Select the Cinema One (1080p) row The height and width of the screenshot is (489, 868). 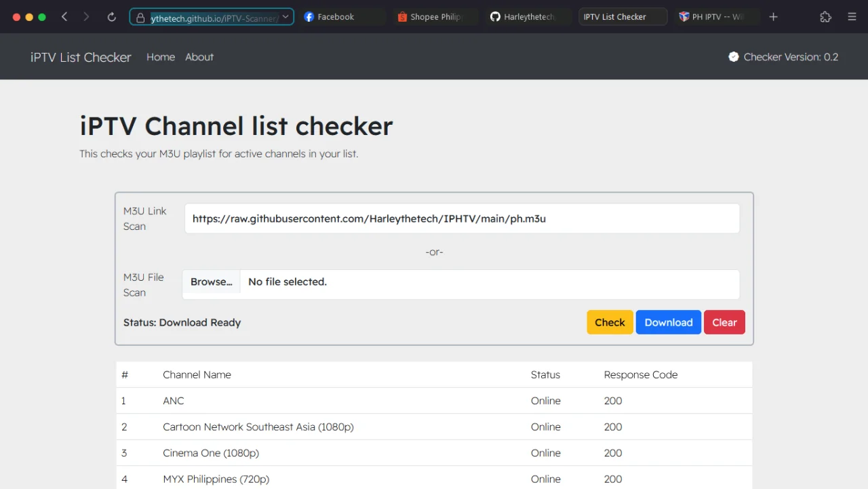[434, 452]
